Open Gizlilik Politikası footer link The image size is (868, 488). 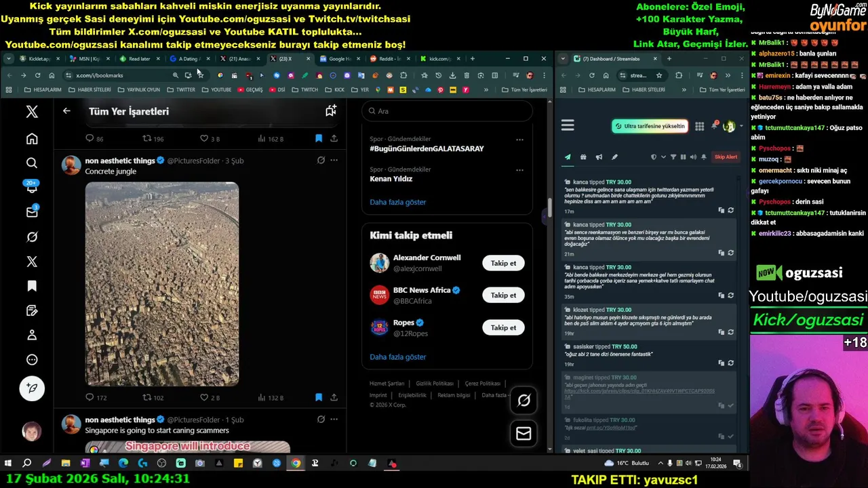tap(435, 384)
